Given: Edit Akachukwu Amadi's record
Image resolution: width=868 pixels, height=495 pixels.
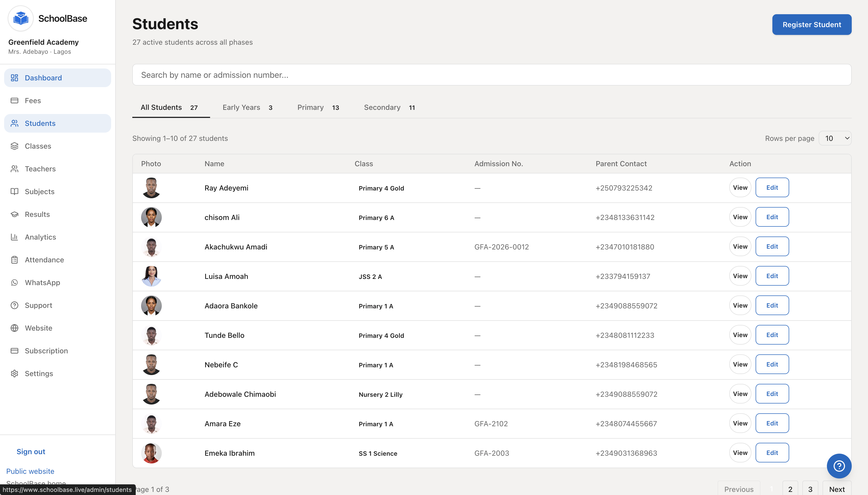Looking at the screenshot, I should pyautogui.click(x=772, y=247).
